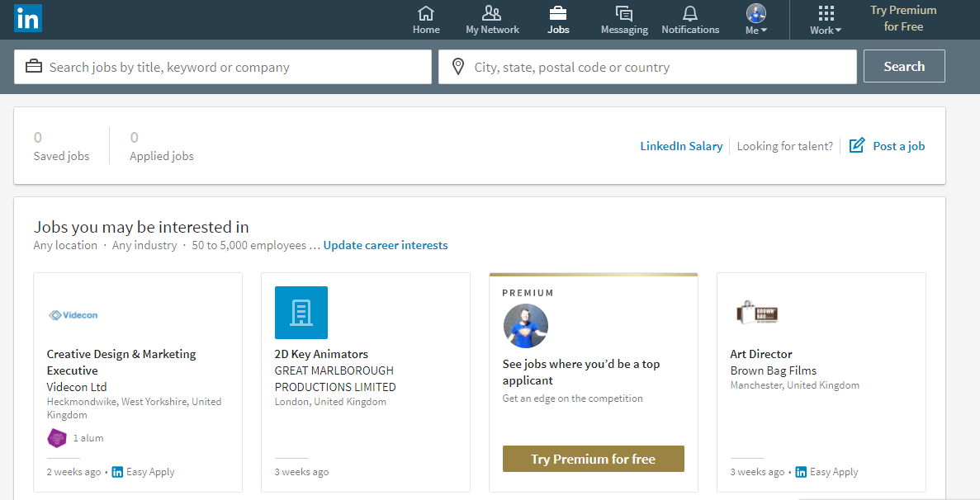Click See jobs where you'd be a top applicant
Viewport: 980px width, 500px height.
(581, 372)
